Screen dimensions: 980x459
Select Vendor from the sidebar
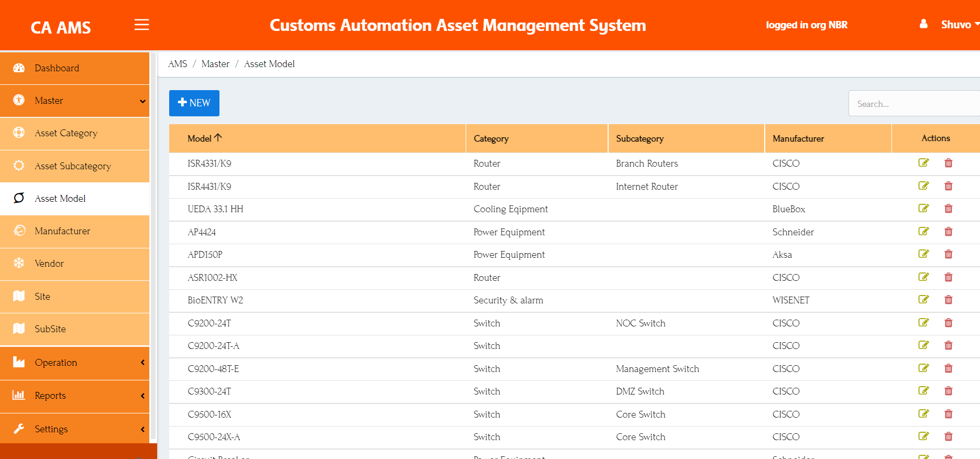74,264
